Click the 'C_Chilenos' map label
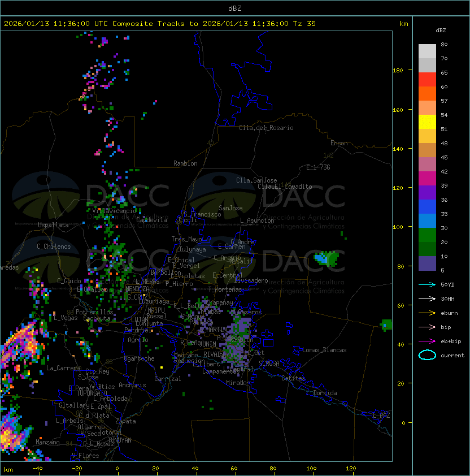470x476 pixels. [54, 246]
